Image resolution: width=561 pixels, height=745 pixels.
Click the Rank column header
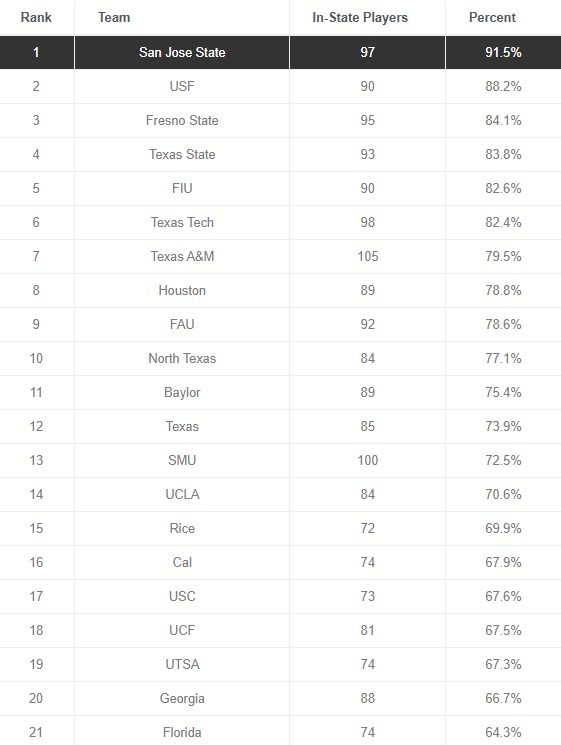[36, 18]
